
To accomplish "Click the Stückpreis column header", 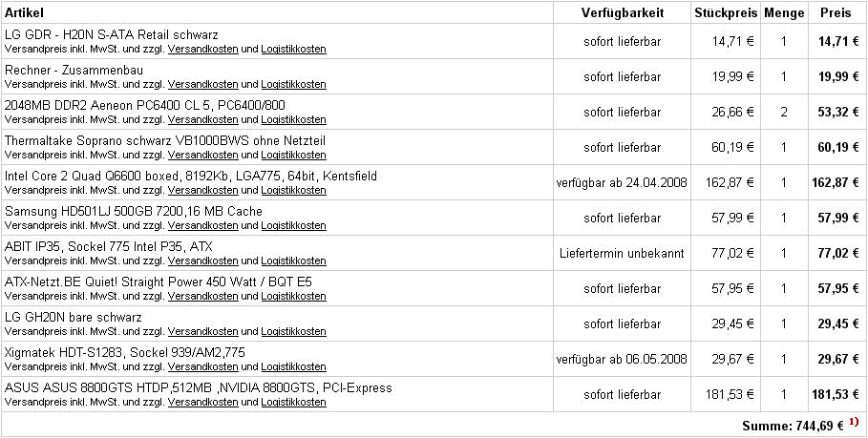I will click(x=726, y=12).
